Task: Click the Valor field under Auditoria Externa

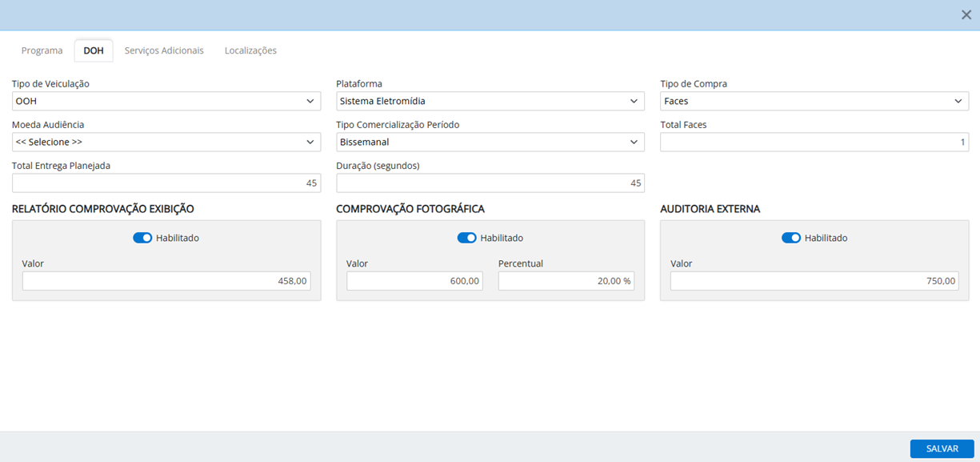Action: [814, 281]
